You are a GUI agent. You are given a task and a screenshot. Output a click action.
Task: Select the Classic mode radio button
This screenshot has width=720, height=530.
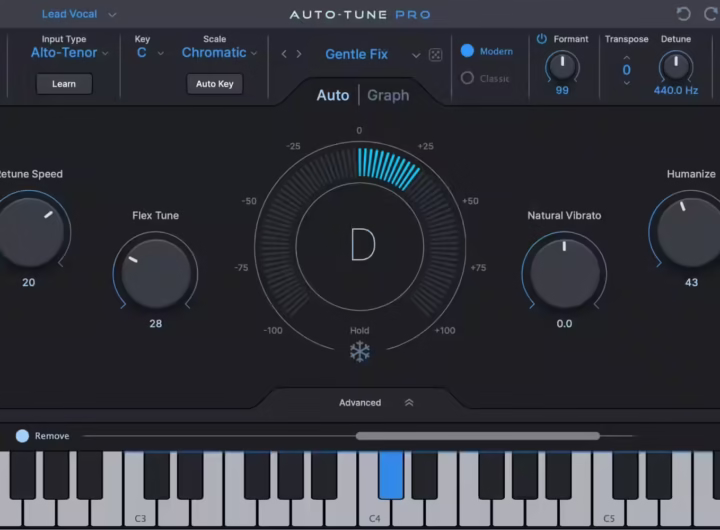click(x=467, y=78)
